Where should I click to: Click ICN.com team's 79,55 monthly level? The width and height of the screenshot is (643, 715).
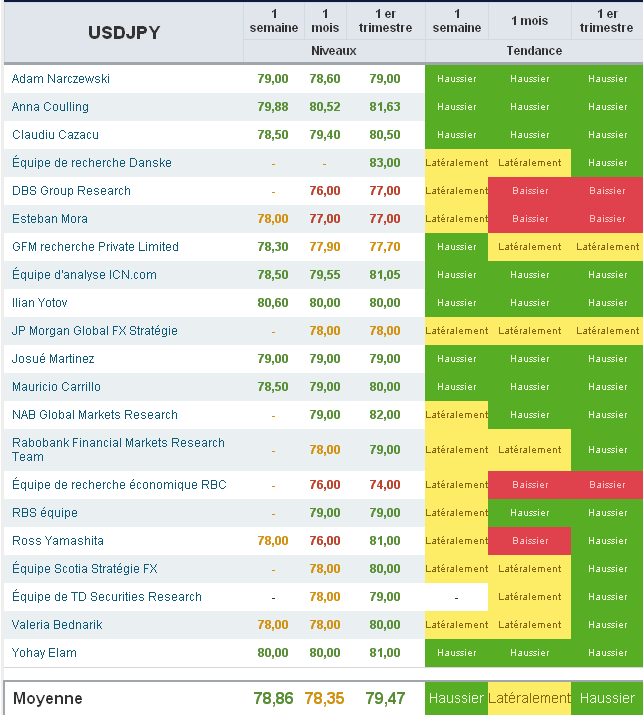click(x=325, y=275)
